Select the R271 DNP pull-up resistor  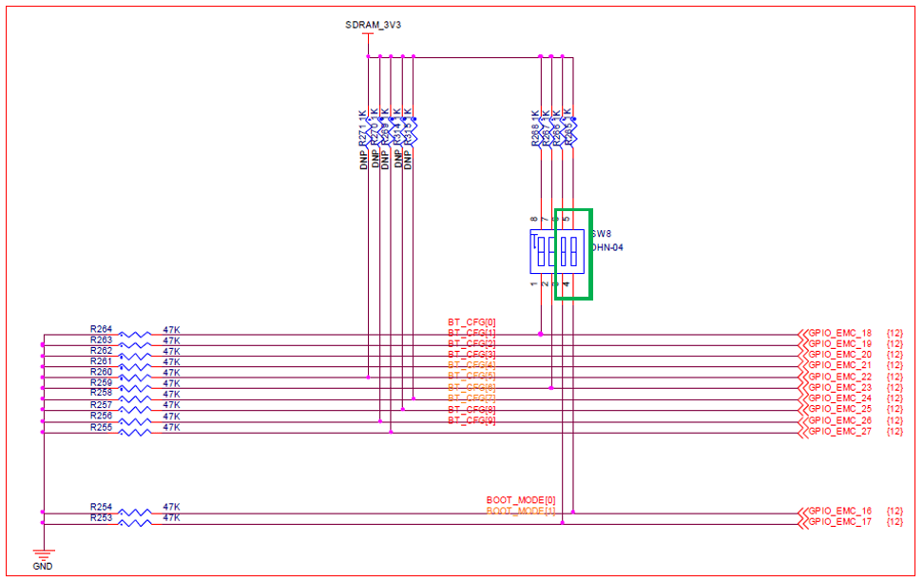pos(368,131)
